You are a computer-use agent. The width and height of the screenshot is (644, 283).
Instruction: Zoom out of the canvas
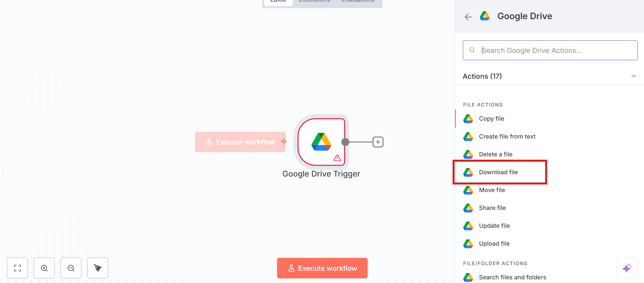[x=71, y=268]
